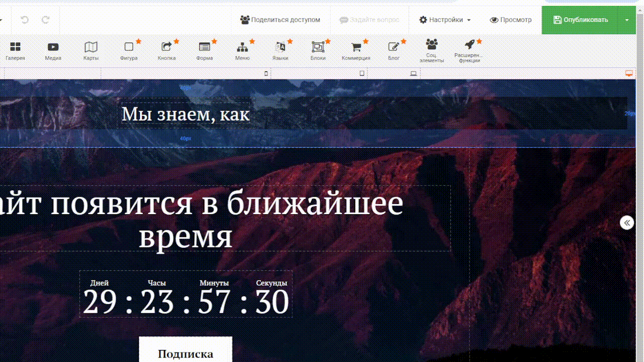644x362 pixels.
Task: Click Поделиться доступом share access
Action: pyautogui.click(x=280, y=20)
